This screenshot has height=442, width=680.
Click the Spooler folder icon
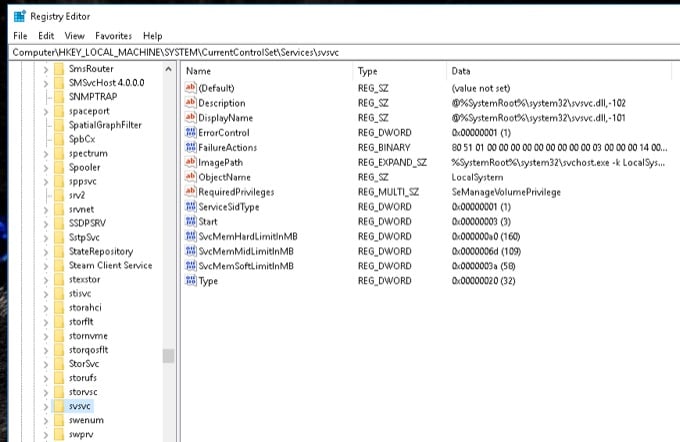[x=59, y=167]
